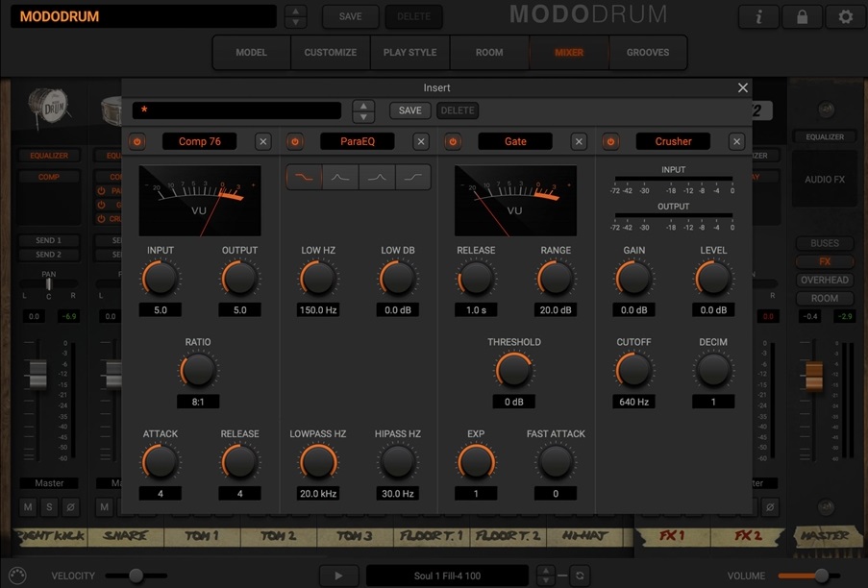Toggle Comp 76 power button
The height and width of the screenshot is (588, 868).
pos(137,141)
